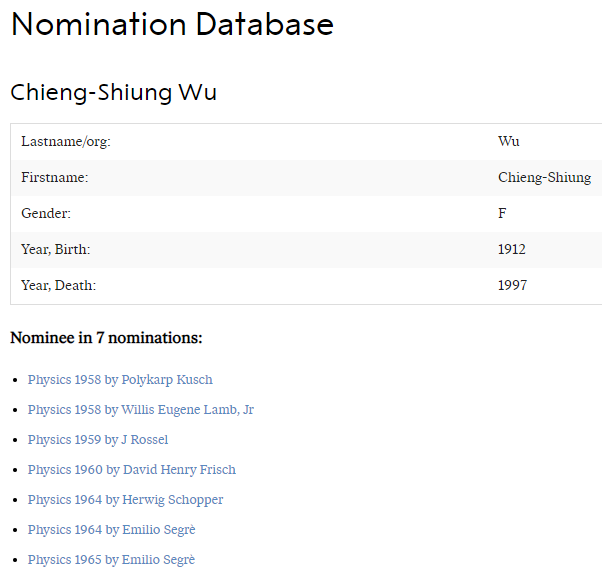Screen dimensions: 602x571
Task: Open Physics 1965 nomination by Emilio Segrè
Action: 111,560
